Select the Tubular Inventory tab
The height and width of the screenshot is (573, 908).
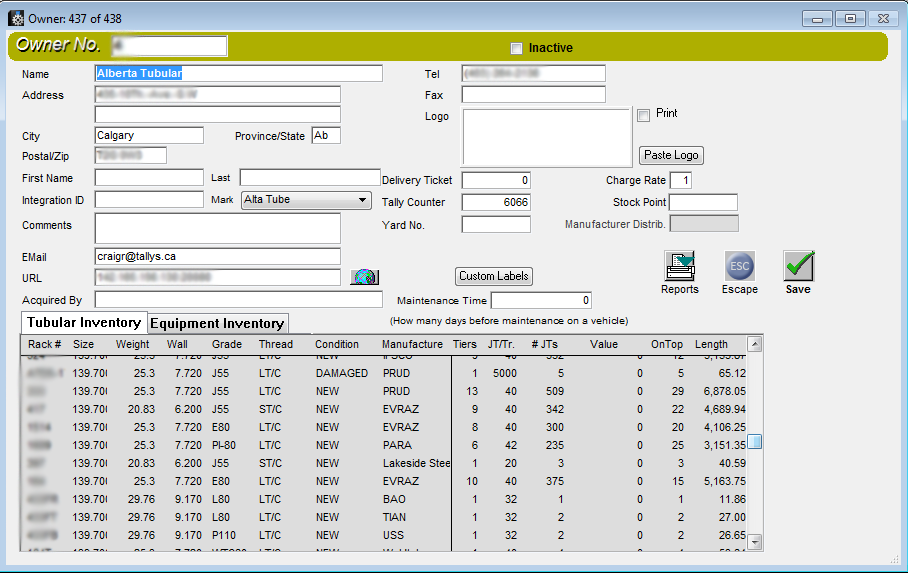(x=84, y=322)
